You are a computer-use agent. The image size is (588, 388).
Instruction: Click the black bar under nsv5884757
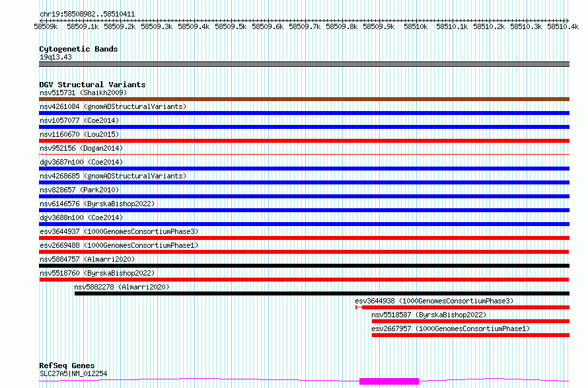pos(304,266)
